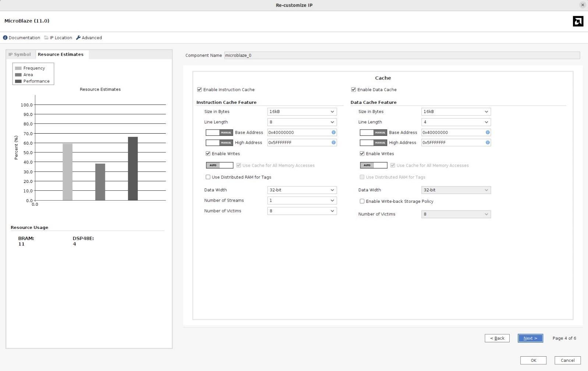The width and height of the screenshot is (588, 371).
Task: Click the Performance legend swatch
Action: coord(18,81)
